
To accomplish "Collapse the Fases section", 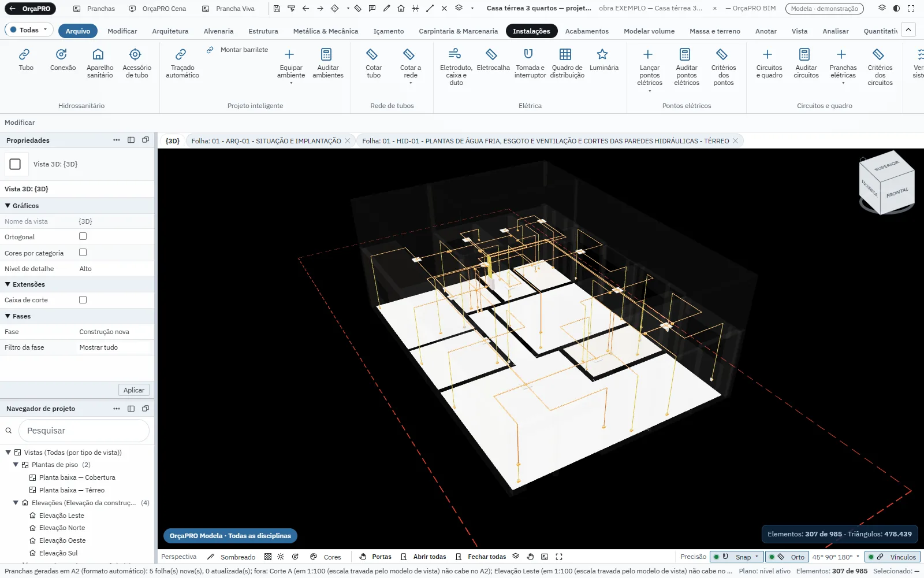I will point(8,316).
